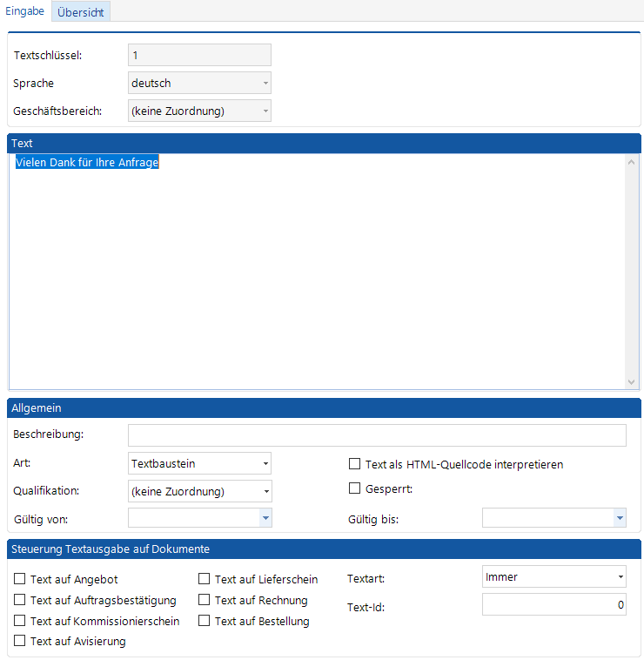
Task: Open the Textart dropdown showing Immer
Action: (x=554, y=576)
